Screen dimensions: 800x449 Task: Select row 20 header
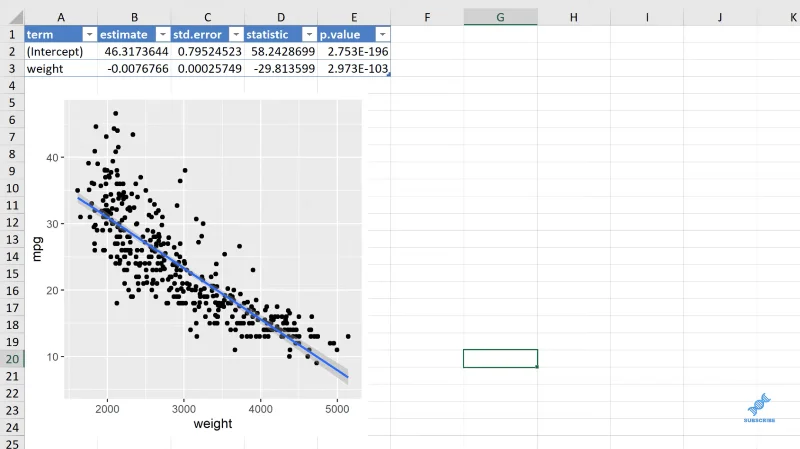(12, 359)
